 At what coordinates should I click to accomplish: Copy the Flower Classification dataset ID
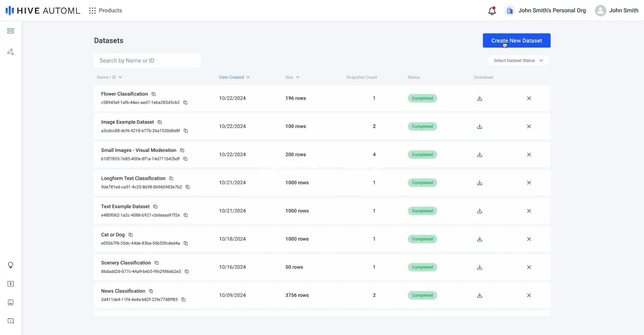click(185, 103)
